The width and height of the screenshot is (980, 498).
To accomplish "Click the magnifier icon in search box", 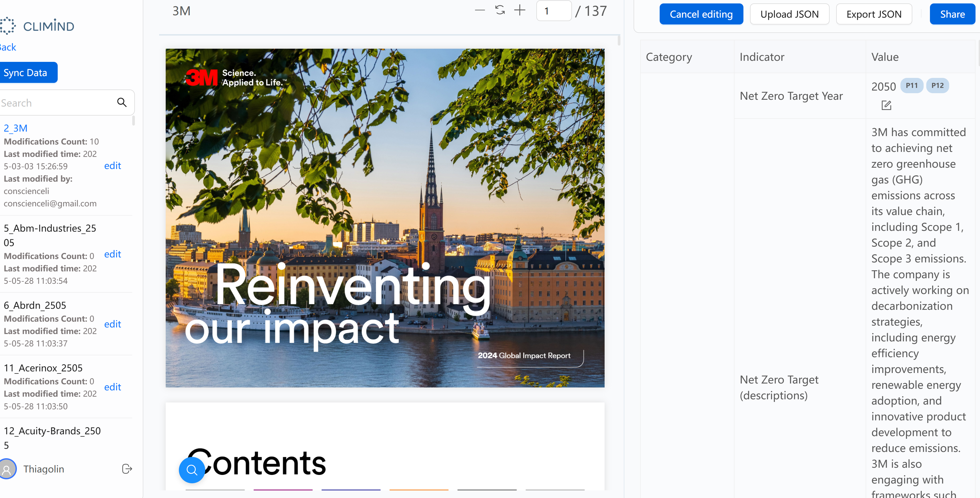I will pos(122,102).
